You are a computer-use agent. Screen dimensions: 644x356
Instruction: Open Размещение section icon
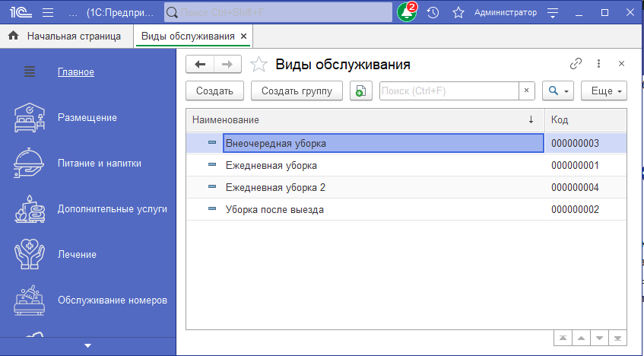(30, 118)
